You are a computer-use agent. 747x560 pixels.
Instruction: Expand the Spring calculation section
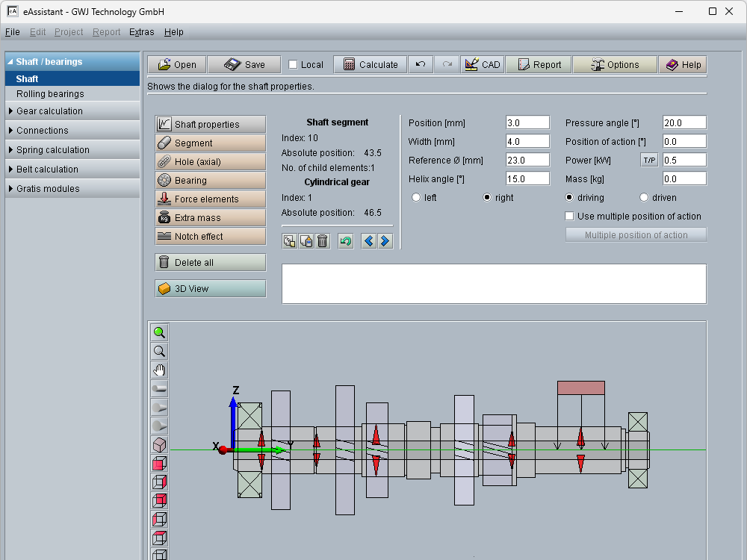[x=52, y=150]
